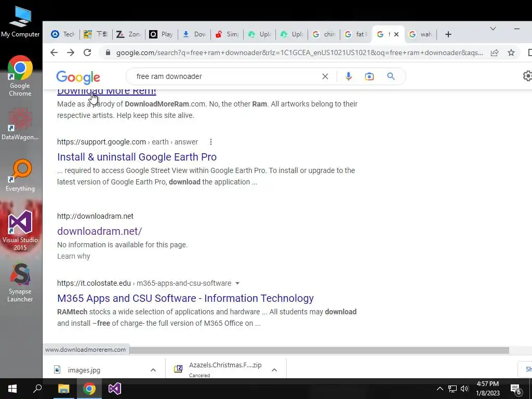Viewport: 532px width, 399px height.
Task: Go back to previous page
Action: (x=54, y=52)
